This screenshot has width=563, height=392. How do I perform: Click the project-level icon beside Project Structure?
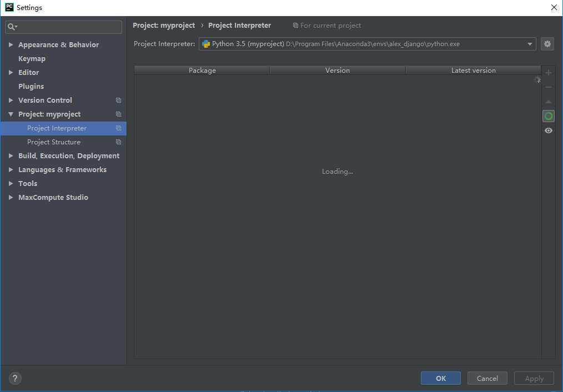118,142
